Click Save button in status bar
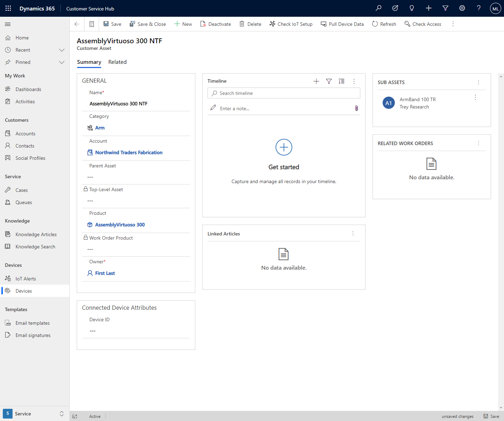This screenshot has height=421, width=504. click(491, 416)
